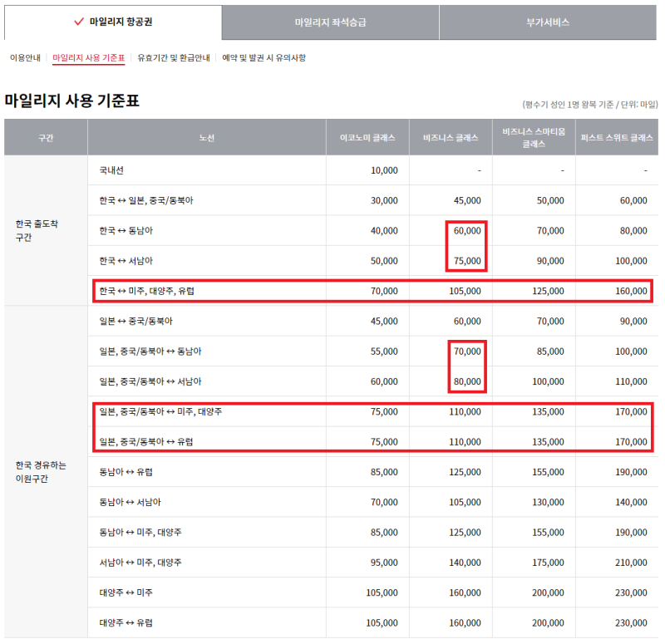Click 130,000 smartium value for 동남아 ↔ 서남아

[x=549, y=502]
